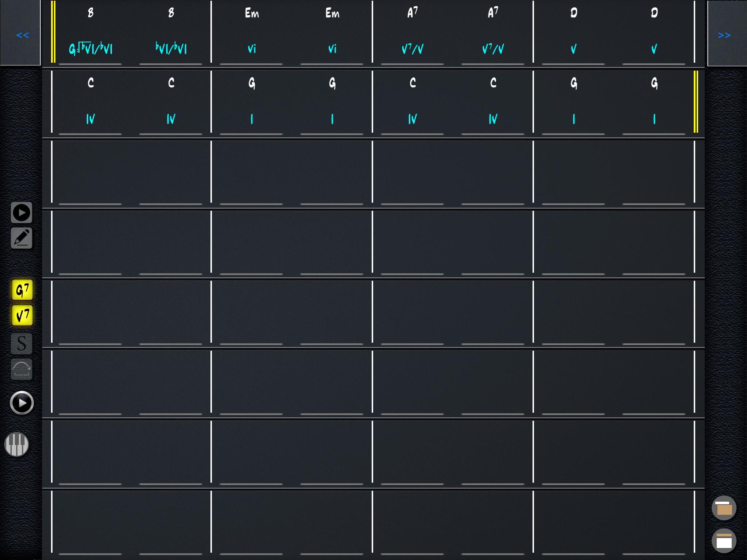Toggle the S button in sidebar
The height and width of the screenshot is (560, 747).
[x=22, y=343]
